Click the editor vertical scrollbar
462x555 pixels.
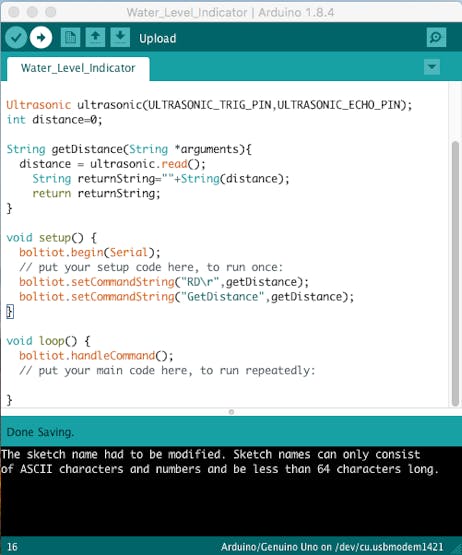point(455,274)
